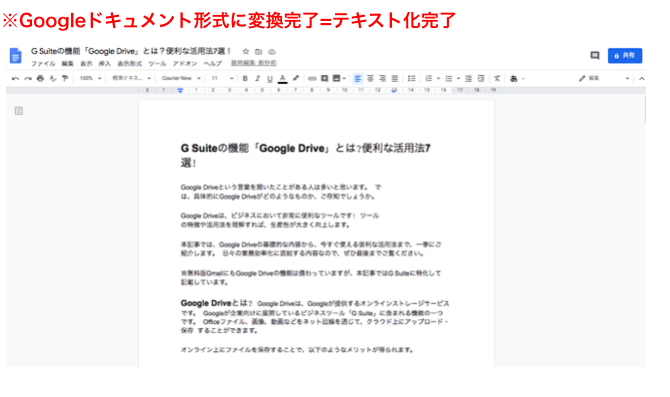
Task: Center align text
Action: pyautogui.click(x=370, y=79)
